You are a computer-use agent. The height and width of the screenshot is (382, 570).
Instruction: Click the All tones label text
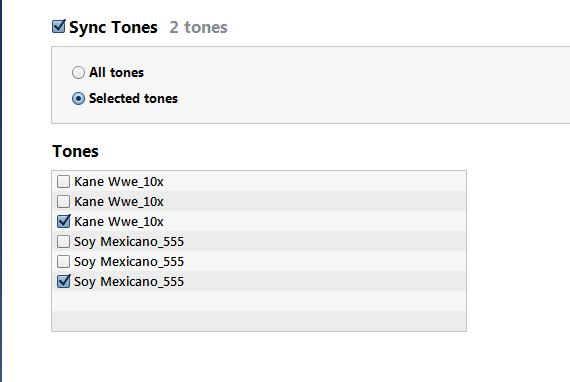(x=116, y=72)
